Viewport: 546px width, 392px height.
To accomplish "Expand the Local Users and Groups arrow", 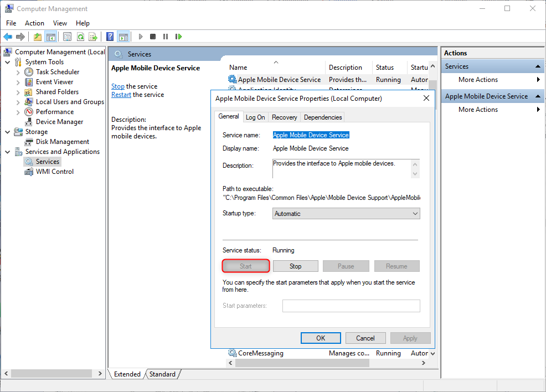I will click(x=18, y=102).
